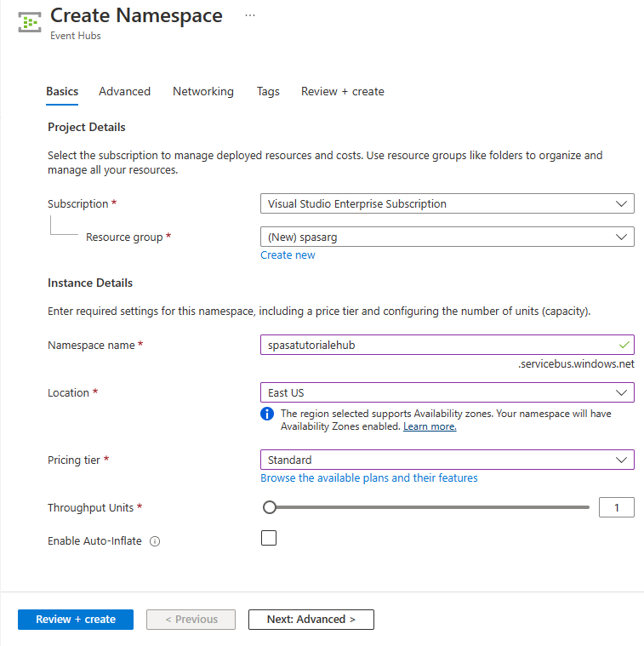
Task: Click the Event Hubs namespace icon
Action: tap(30, 22)
